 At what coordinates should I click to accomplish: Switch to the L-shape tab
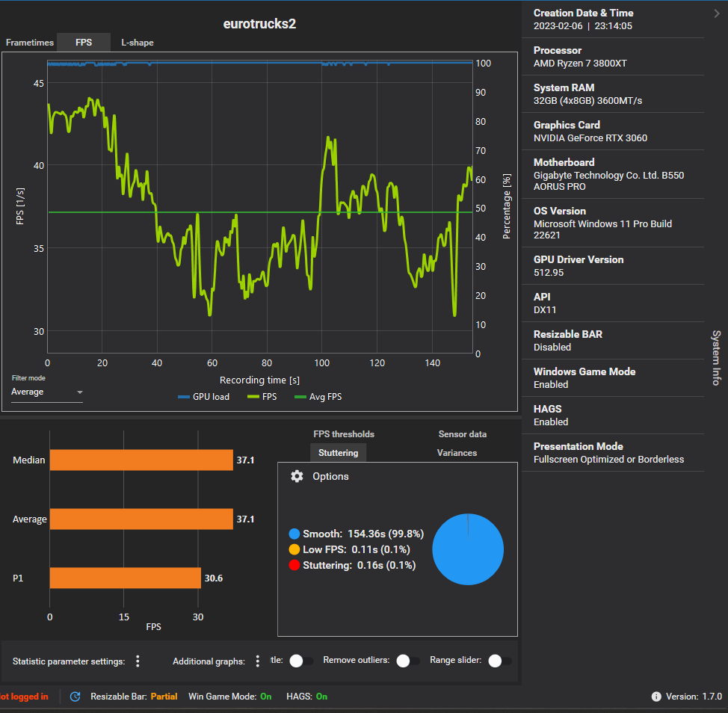click(x=138, y=43)
